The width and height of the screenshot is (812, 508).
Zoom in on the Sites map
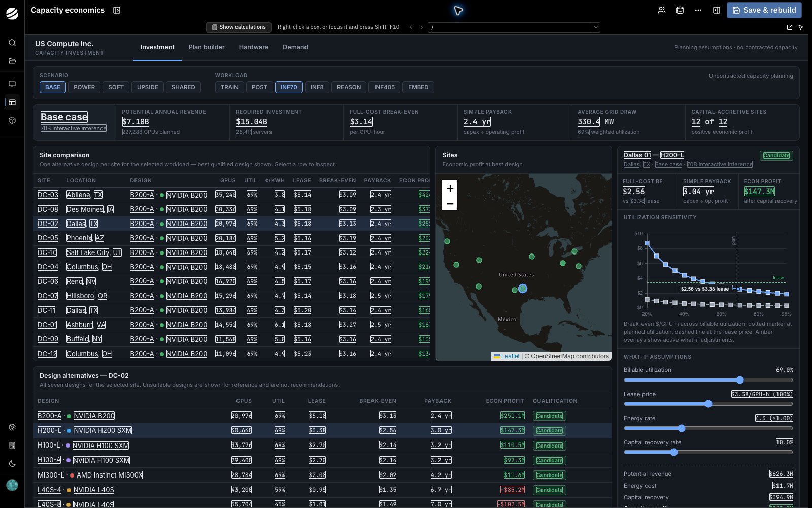click(450, 188)
